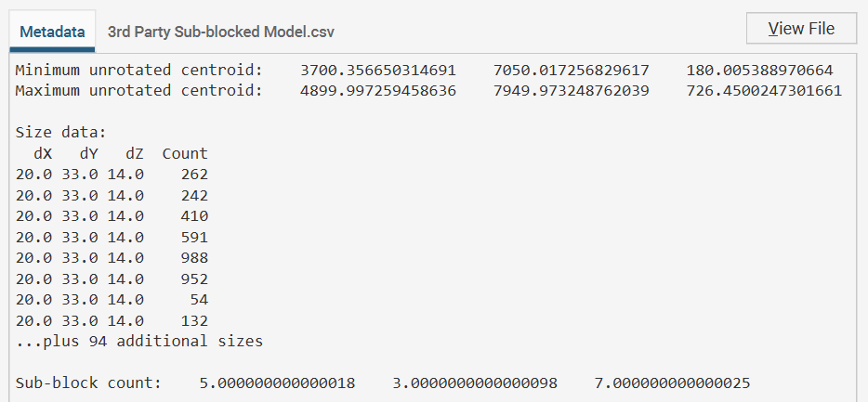Image resolution: width=868 pixels, height=402 pixels.
Task: Click the maximum centroid value 726.4500247301661
Action: pos(764,90)
